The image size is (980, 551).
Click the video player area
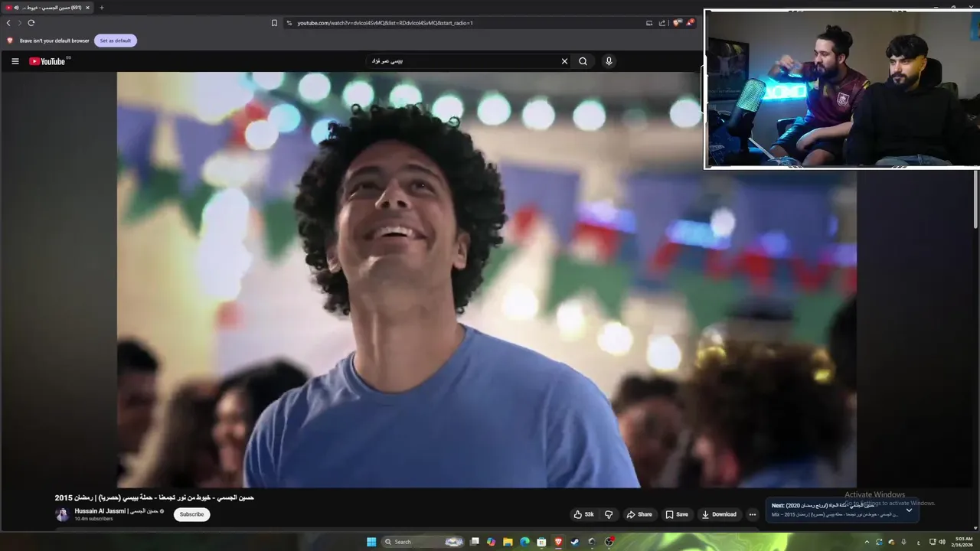click(x=486, y=279)
